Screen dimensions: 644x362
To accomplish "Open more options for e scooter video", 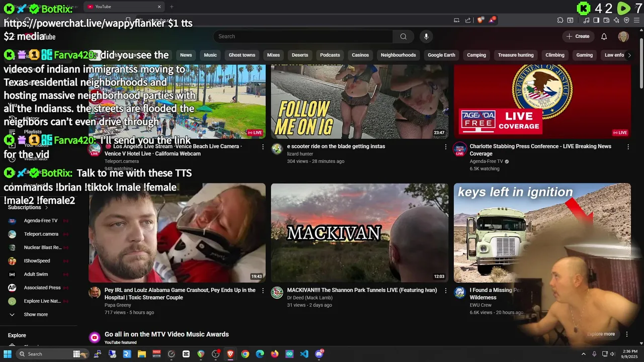I will click(x=445, y=147).
